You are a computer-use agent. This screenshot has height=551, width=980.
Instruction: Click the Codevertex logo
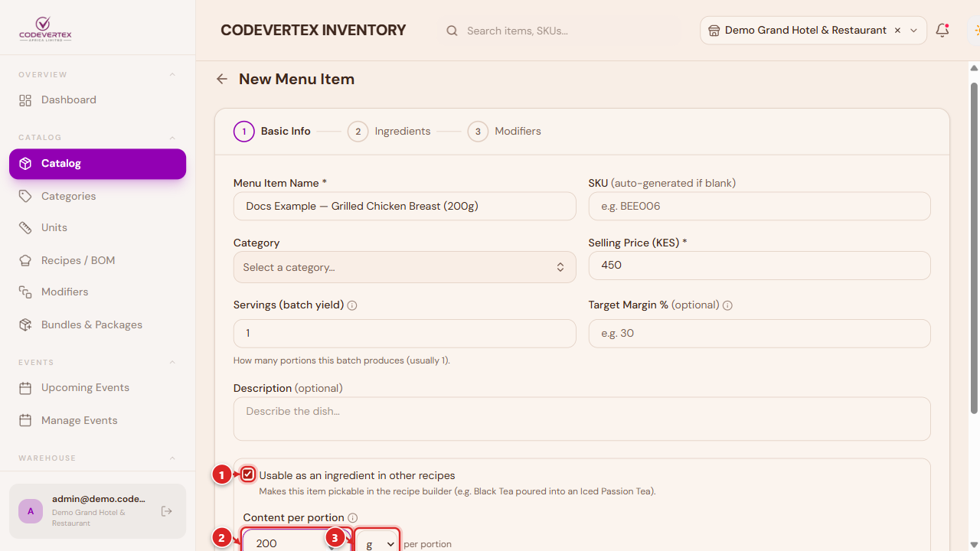point(45,30)
